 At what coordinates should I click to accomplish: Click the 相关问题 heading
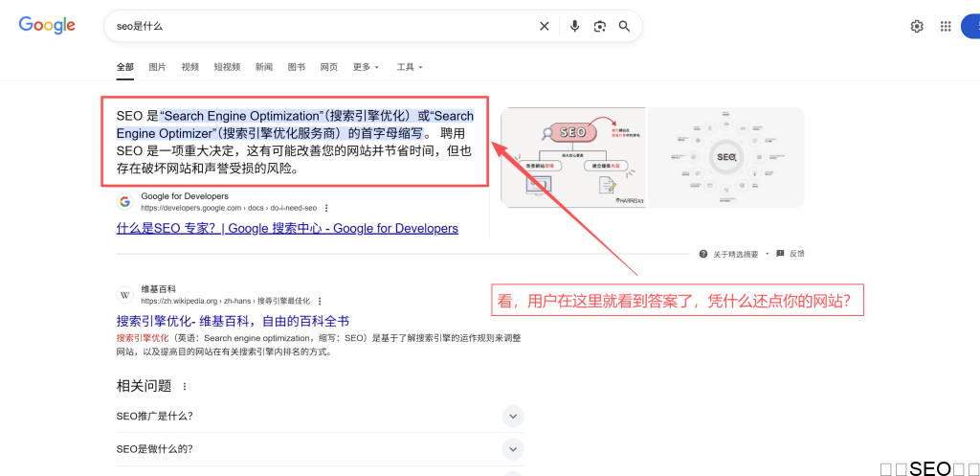tap(144, 386)
